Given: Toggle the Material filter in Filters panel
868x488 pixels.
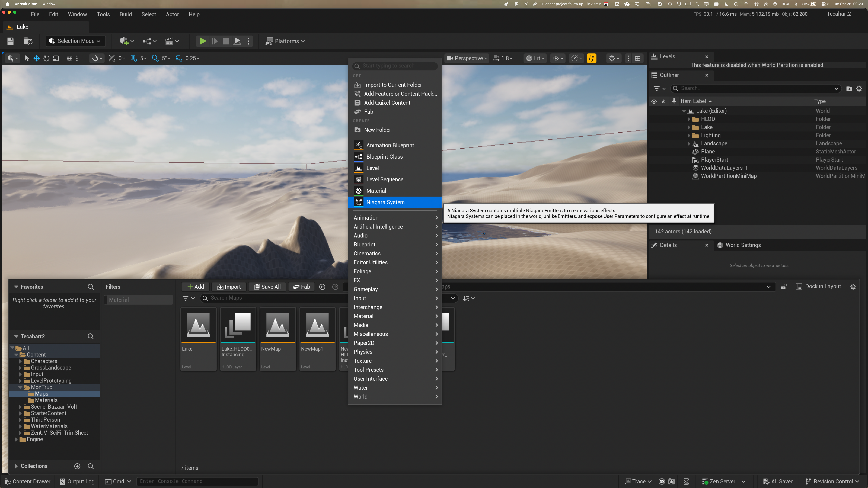Looking at the screenshot, I should tap(138, 300).
